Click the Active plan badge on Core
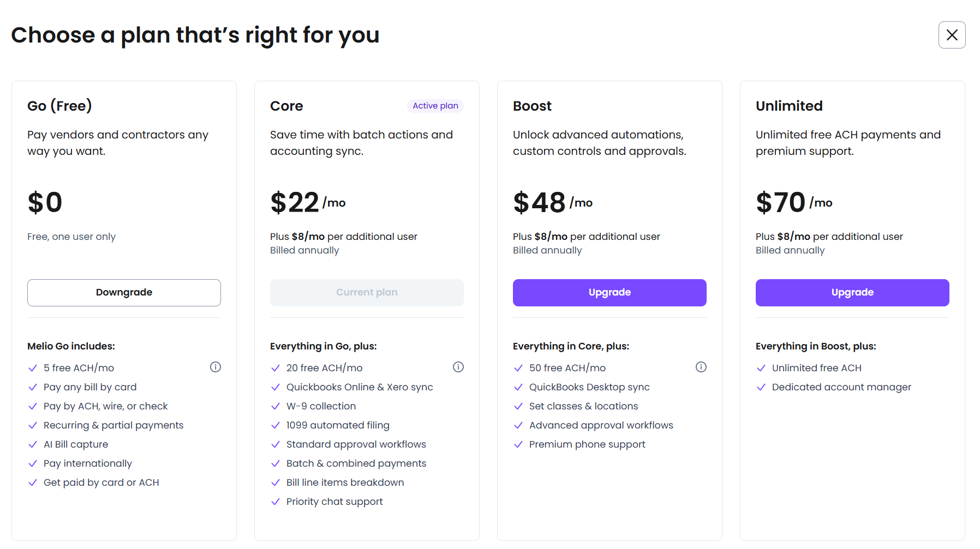 pos(435,106)
